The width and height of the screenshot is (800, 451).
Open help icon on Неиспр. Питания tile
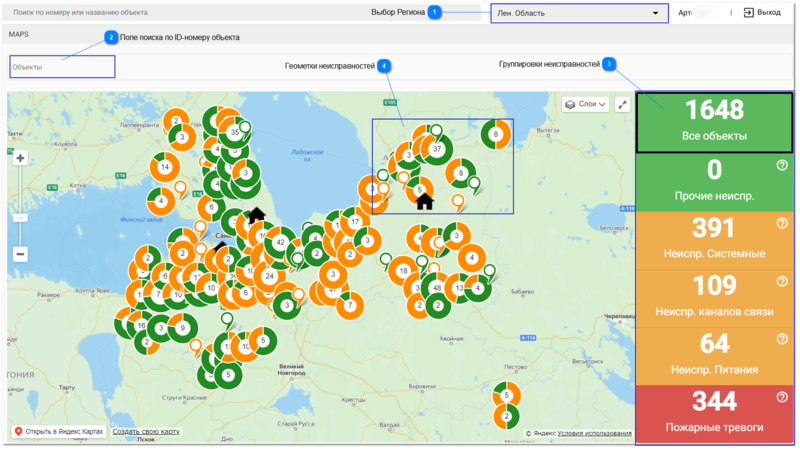[782, 339]
